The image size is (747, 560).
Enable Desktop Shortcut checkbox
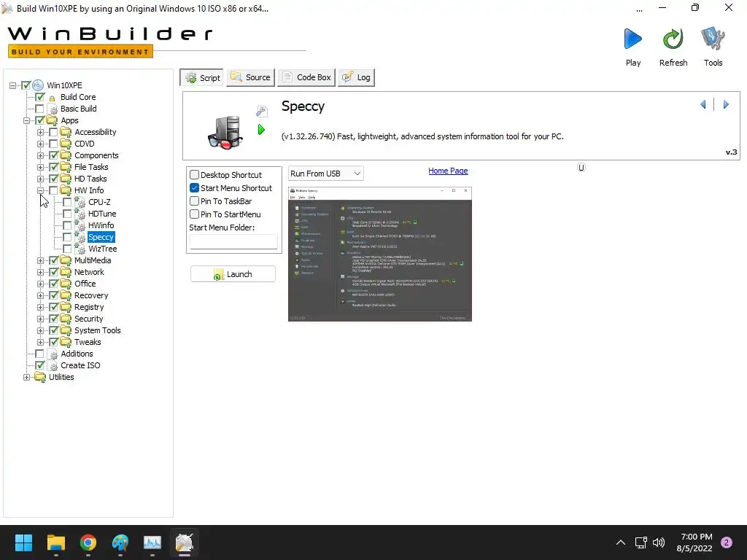194,175
